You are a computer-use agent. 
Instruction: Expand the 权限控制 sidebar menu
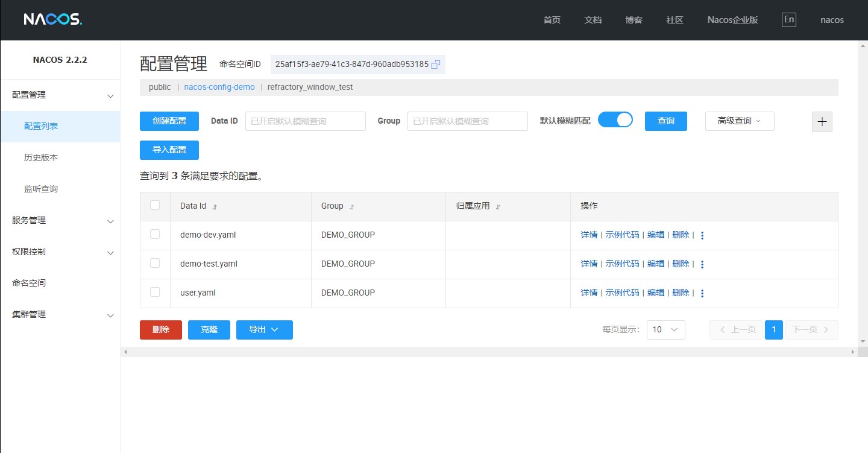tap(60, 252)
